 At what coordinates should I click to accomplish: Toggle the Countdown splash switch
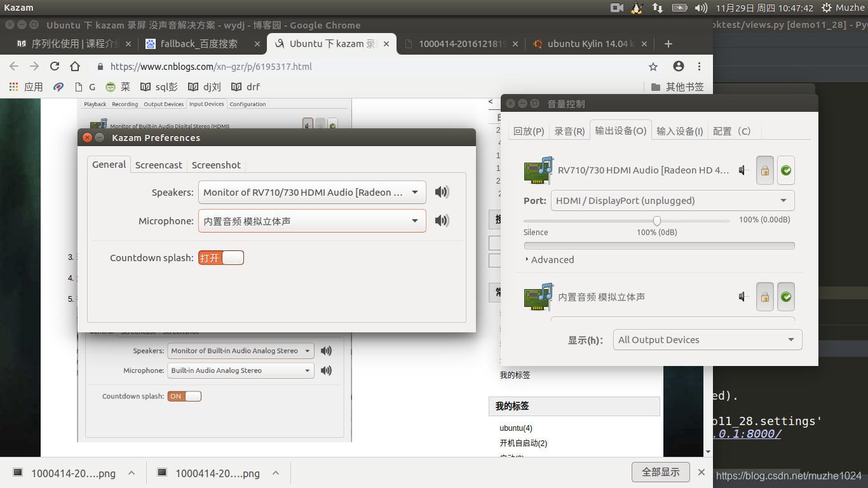tap(221, 258)
